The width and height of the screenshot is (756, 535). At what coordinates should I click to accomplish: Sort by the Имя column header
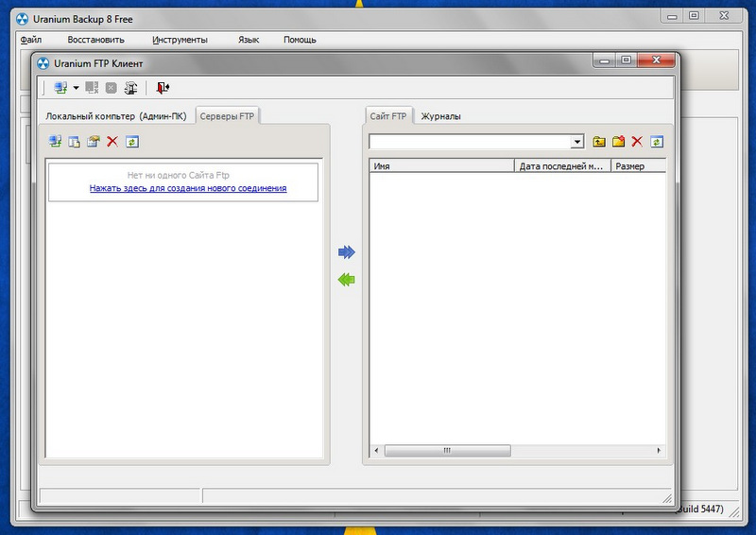[442, 166]
